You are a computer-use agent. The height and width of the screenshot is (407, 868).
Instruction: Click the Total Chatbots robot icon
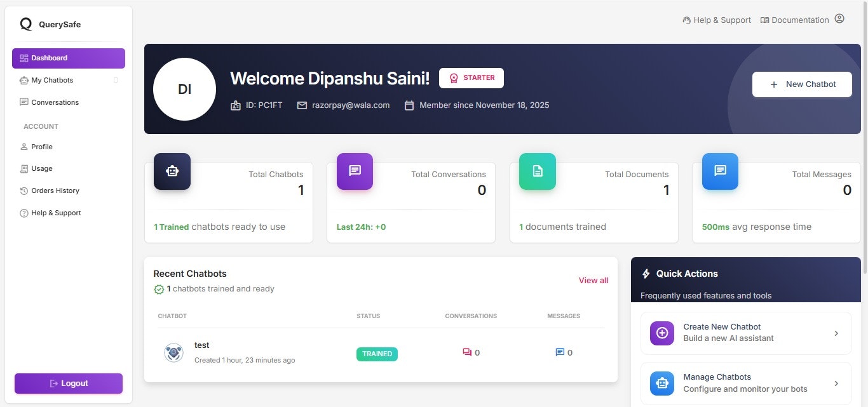pyautogui.click(x=172, y=171)
